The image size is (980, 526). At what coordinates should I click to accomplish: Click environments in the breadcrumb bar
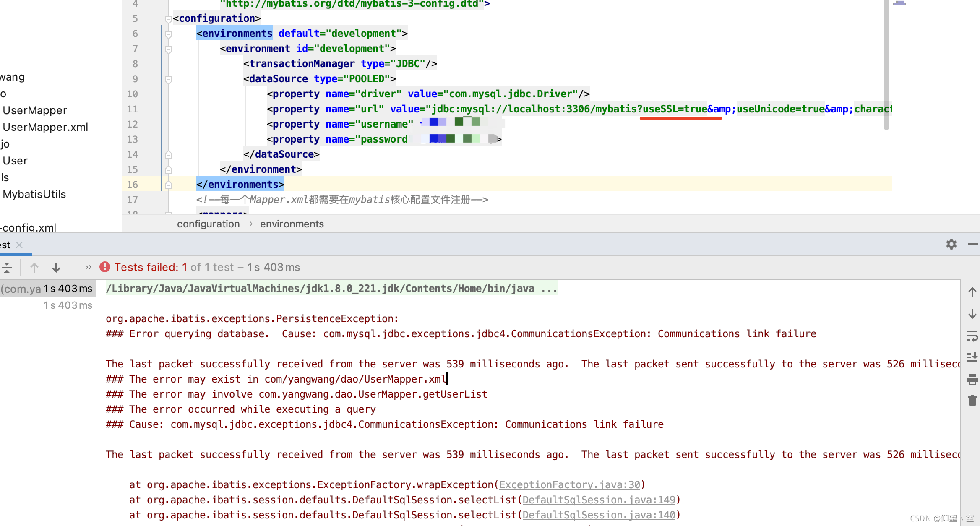pyautogui.click(x=292, y=224)
